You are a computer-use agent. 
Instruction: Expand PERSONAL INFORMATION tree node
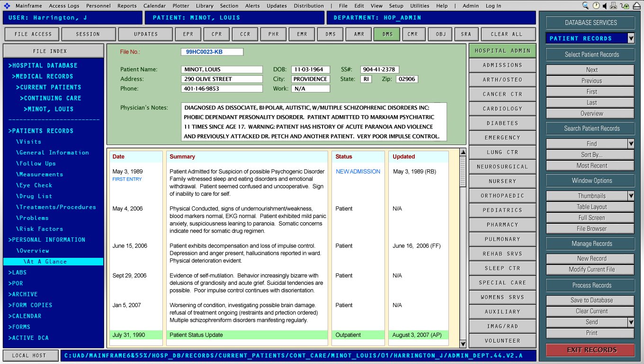tap(47, 240)
